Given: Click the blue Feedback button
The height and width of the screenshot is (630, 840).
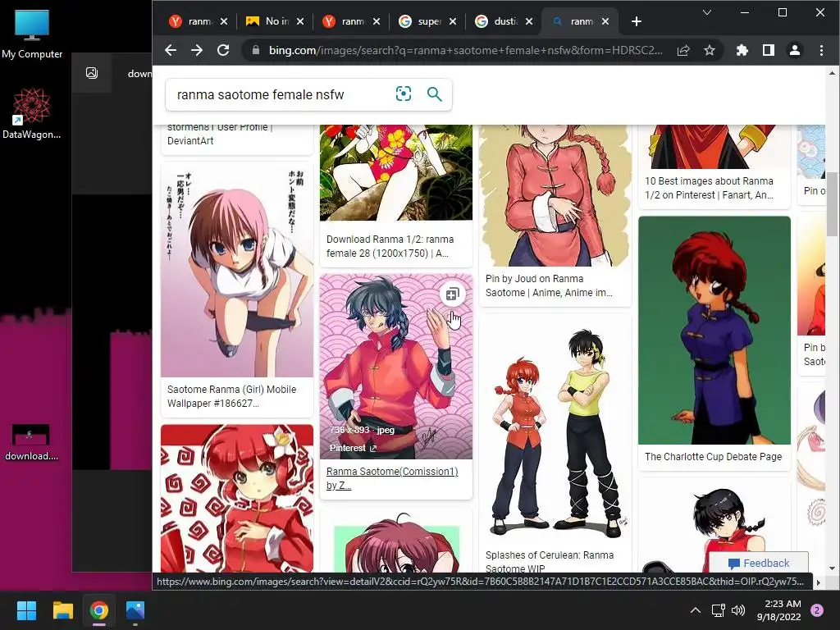Looking at the screenshot, I should (759, 563).
